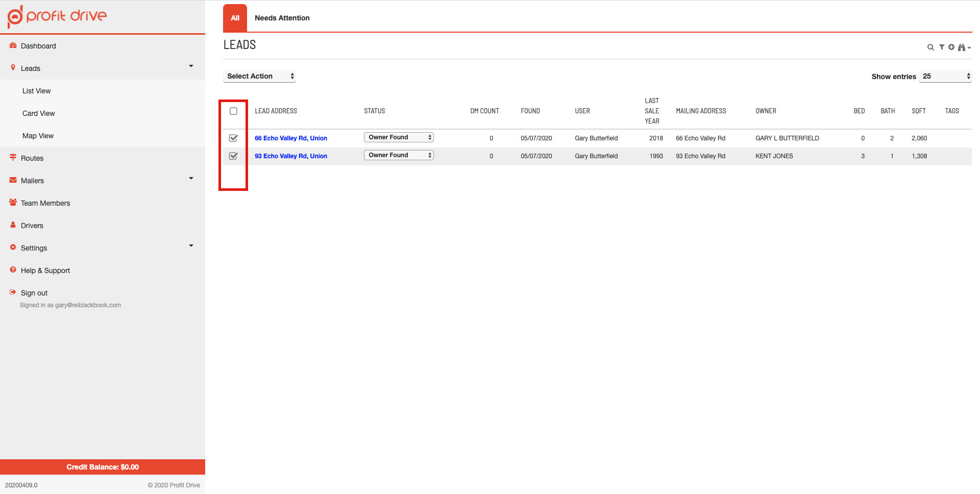Sort by BATH column header
The image size is (980, 494).
(x=888, y=111)
